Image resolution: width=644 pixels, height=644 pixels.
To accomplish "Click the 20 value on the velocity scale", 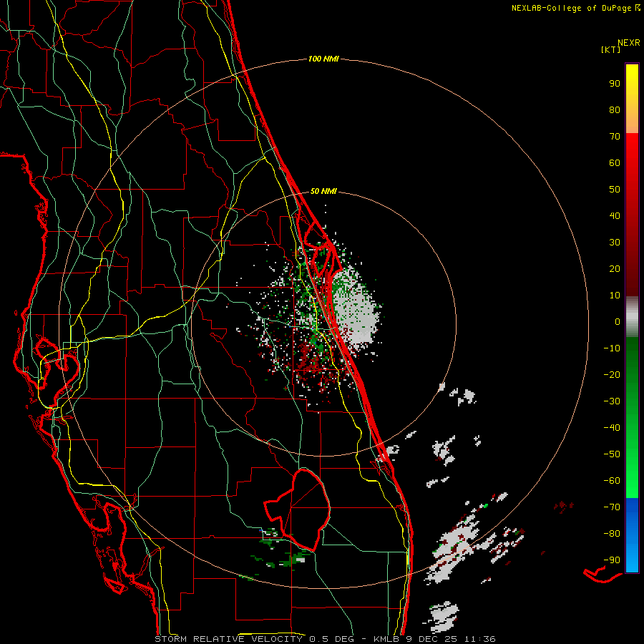I will [615, 268].
